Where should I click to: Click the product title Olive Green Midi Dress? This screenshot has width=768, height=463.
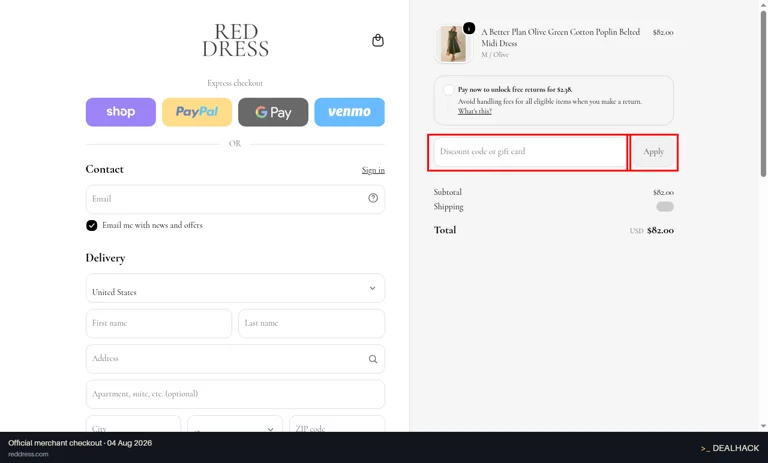click(x=560, y=37)
